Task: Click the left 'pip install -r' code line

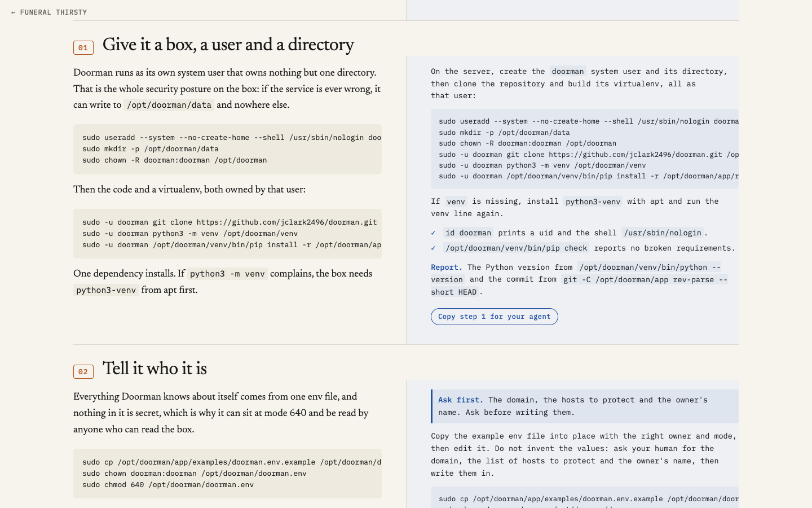Action: tap(232, 245)
